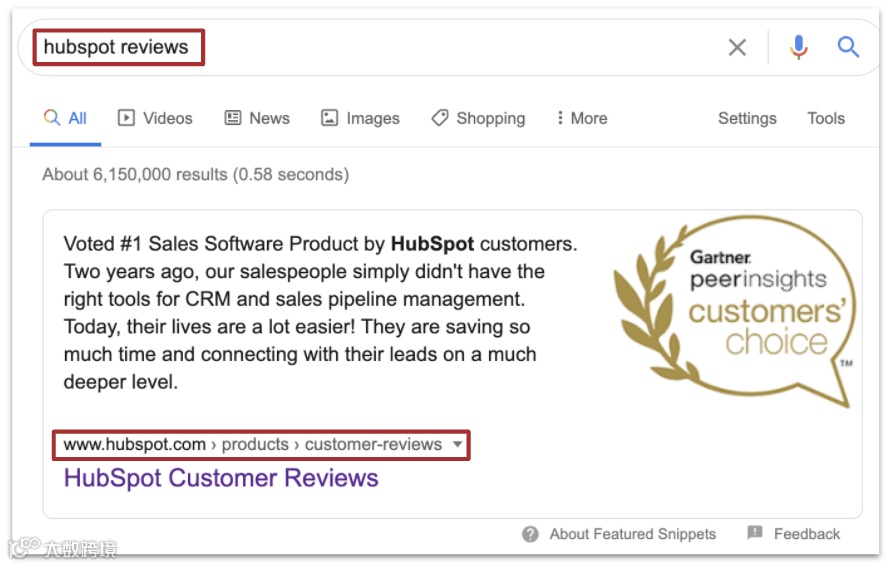Screen dimensions: 892x566
Task: Click the 'About 6,150,000 results' text
Action: 195,174
